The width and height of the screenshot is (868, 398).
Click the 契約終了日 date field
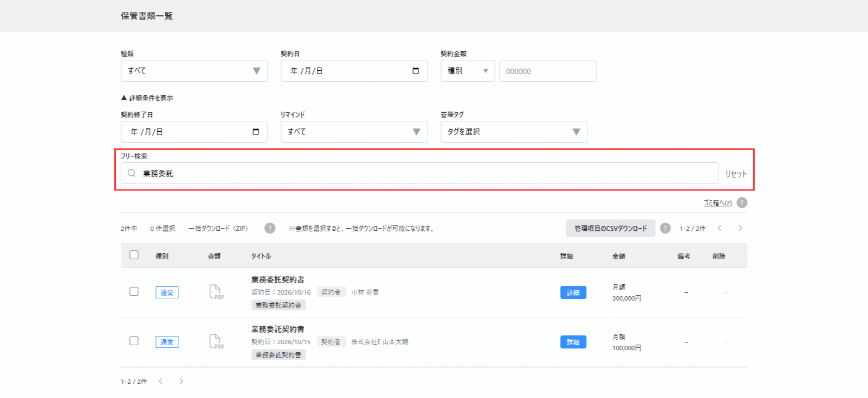[x=194, y=132]
